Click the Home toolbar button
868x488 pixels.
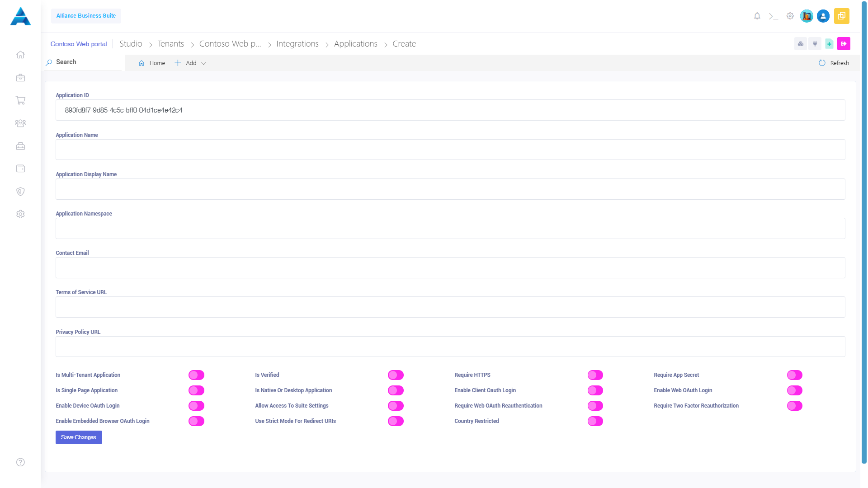pyautogui.click(x=151, y=63)
